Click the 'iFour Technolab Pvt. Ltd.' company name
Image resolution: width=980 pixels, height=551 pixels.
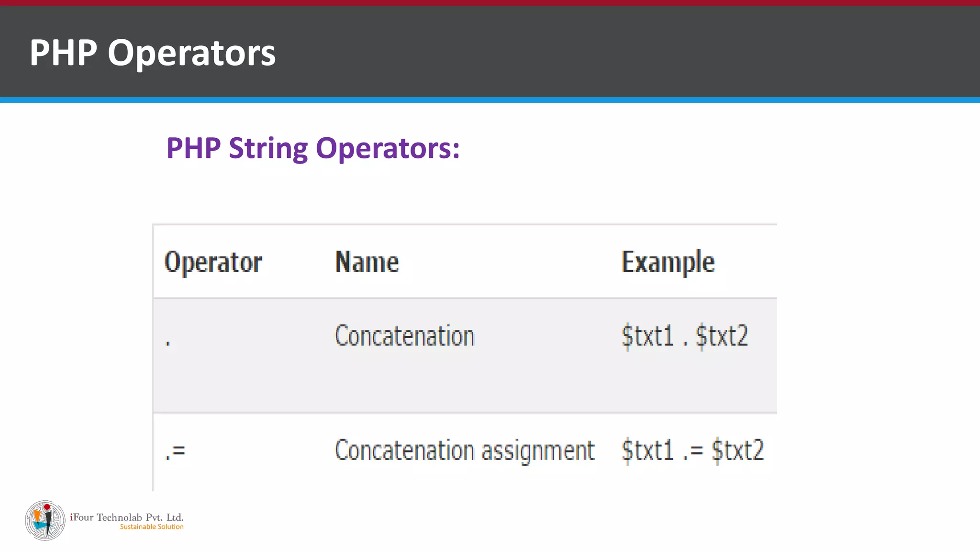tap(127, 517)
